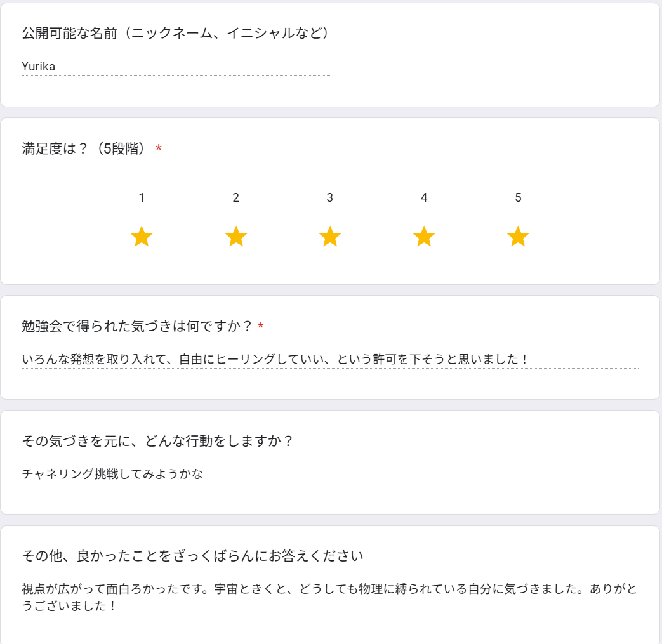The image size is (662, 644).
Task: Select the first star rating
Action: click(142, 236)
